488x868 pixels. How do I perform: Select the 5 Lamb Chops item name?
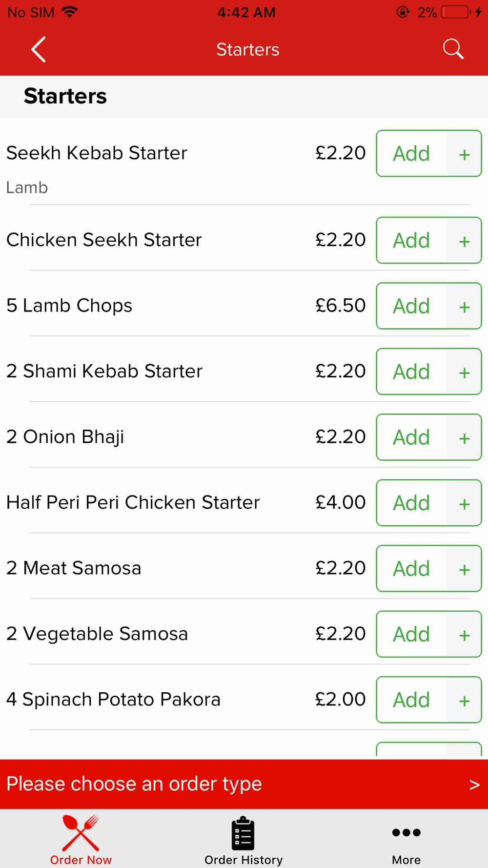coord(69,306)
